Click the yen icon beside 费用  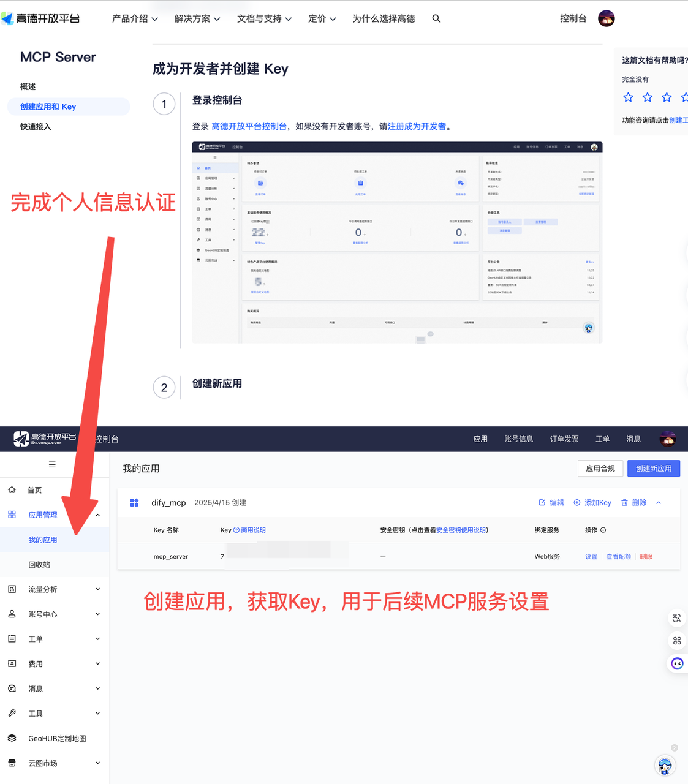coord(12,663)
